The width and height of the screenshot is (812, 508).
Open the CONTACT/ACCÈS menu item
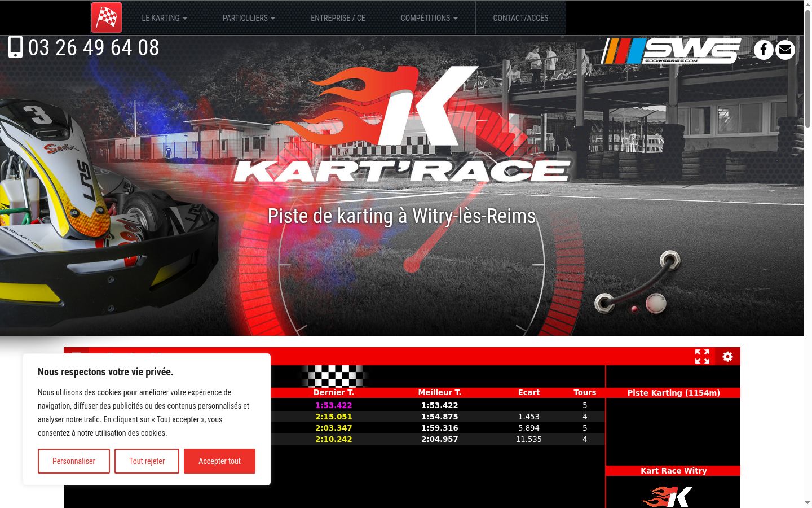(520, 18)
